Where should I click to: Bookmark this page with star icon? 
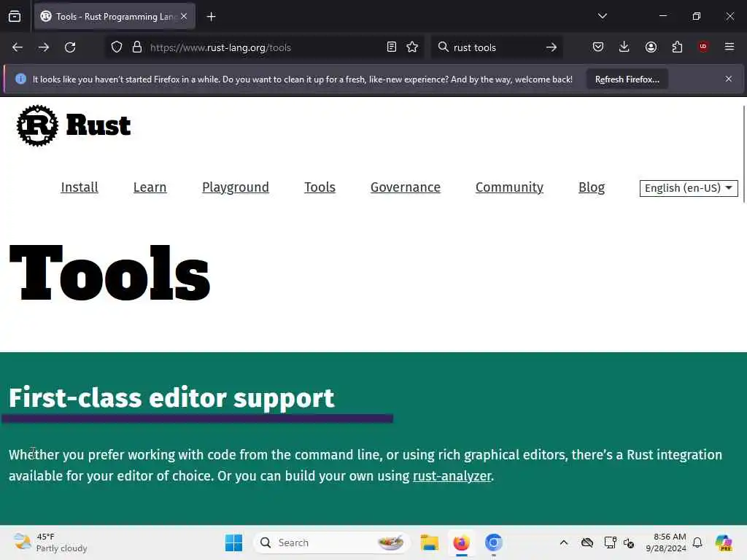(x=412, y=47)
